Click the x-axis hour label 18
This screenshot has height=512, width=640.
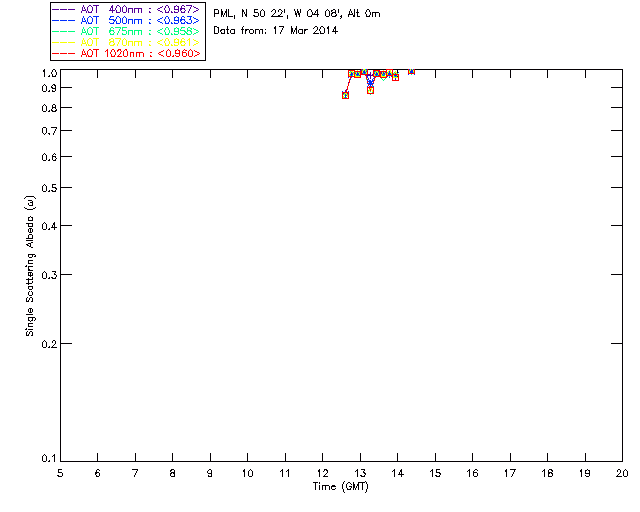pyautogui.click(x=547, y=473)
